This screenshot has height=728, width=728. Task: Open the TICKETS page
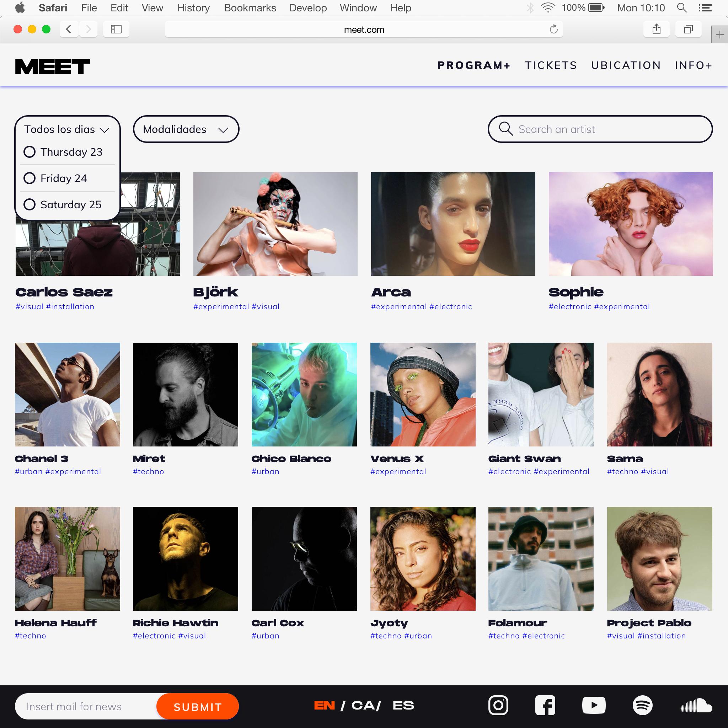click(x=551, y=65)
